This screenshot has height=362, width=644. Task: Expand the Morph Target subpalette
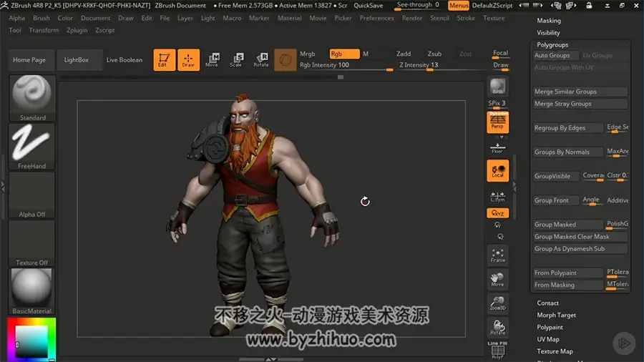coord(556,315)
